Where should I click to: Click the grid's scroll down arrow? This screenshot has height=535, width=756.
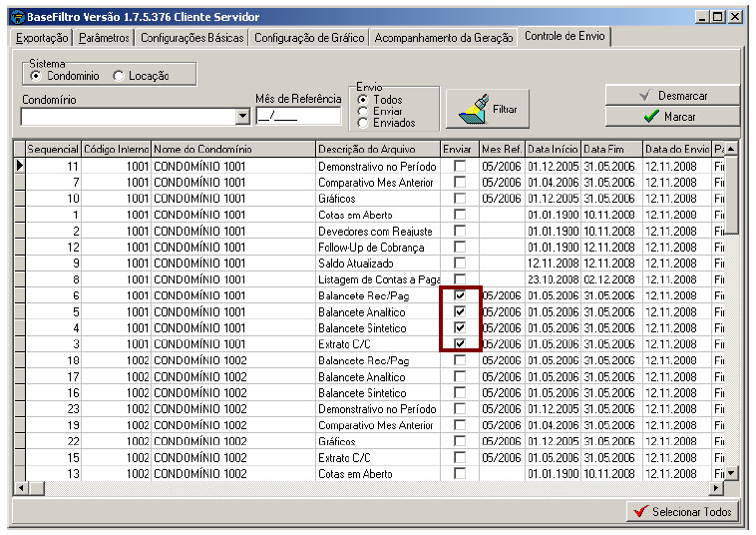tap(731, 472)
